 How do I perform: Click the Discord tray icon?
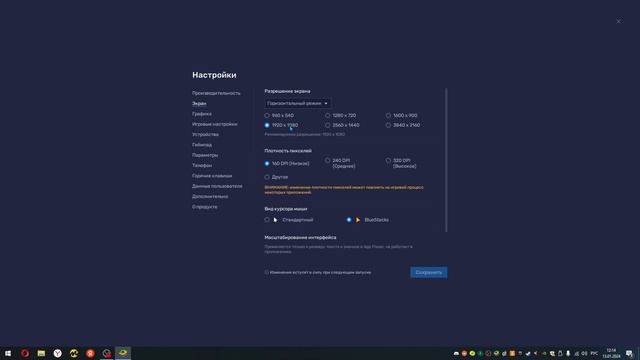click(456, 353)
